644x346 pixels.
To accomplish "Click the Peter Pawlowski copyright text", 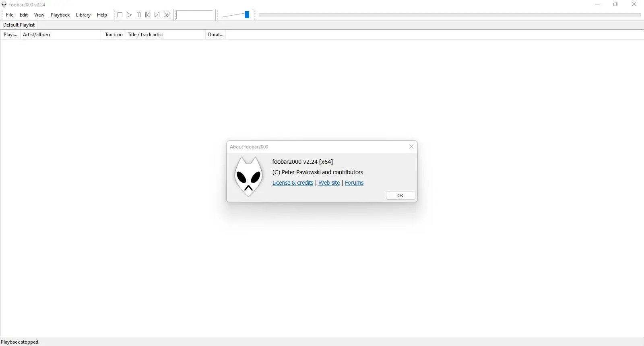I will (x=318, y=172).
